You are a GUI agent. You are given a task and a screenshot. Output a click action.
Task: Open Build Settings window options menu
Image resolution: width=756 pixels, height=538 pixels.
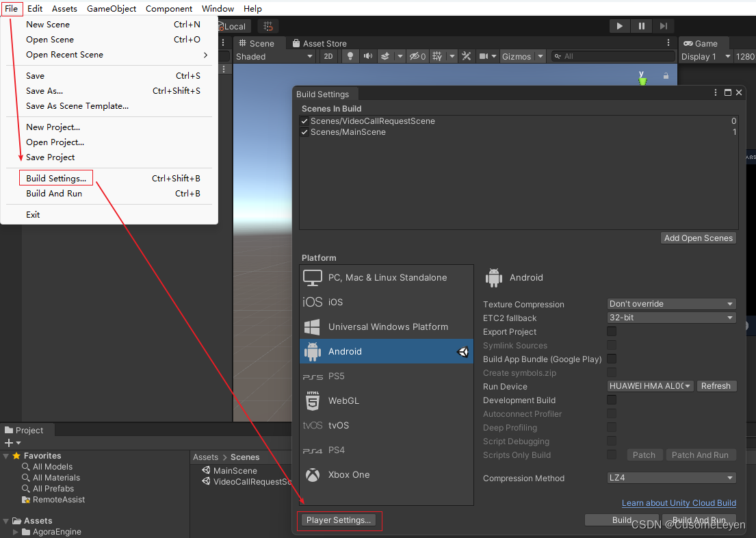click(x=716, y=92)
